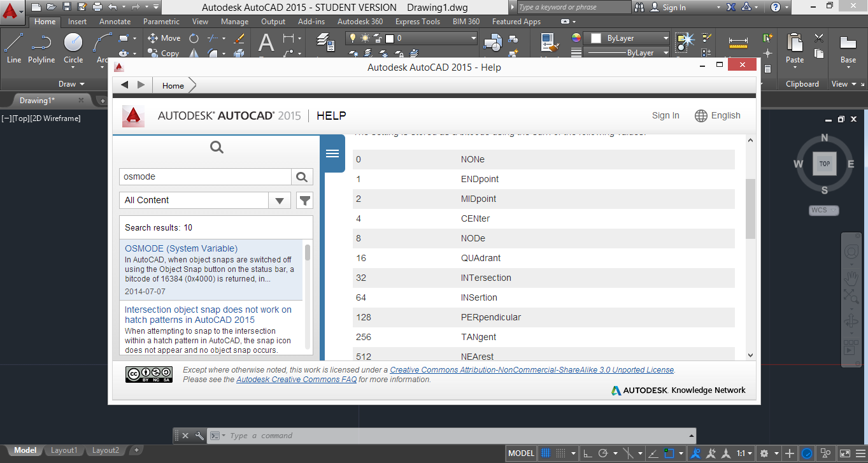Open the annotation scale 1:1 dropdown

coord(745,453)
